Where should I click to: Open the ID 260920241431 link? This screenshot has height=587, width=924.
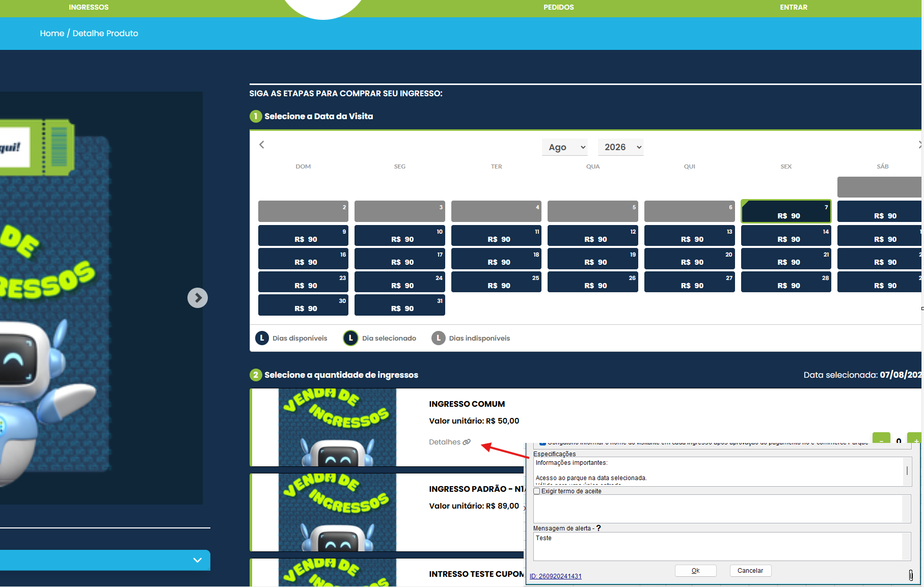(556, 576)
